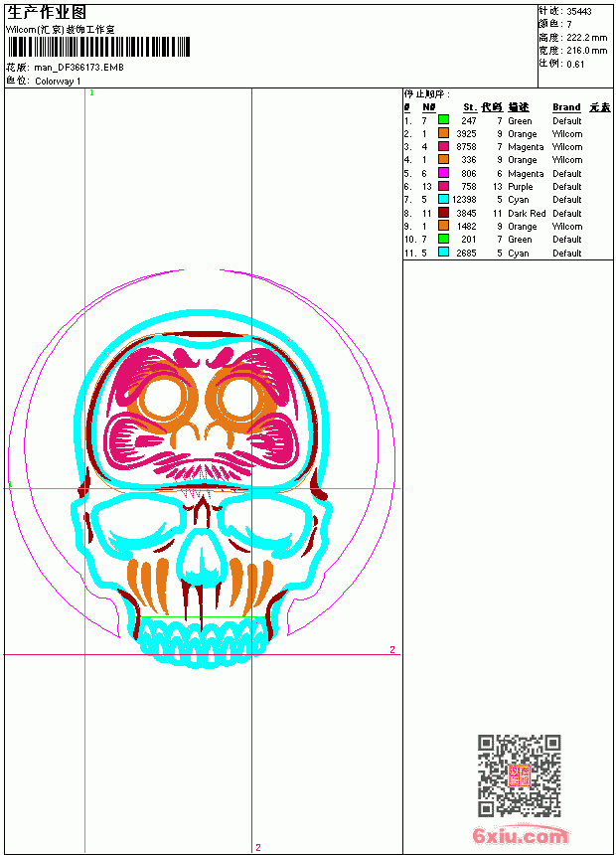Screen dimensions: 616x855
Task: Click the Colorway 1 label
Action: (58, 82)
